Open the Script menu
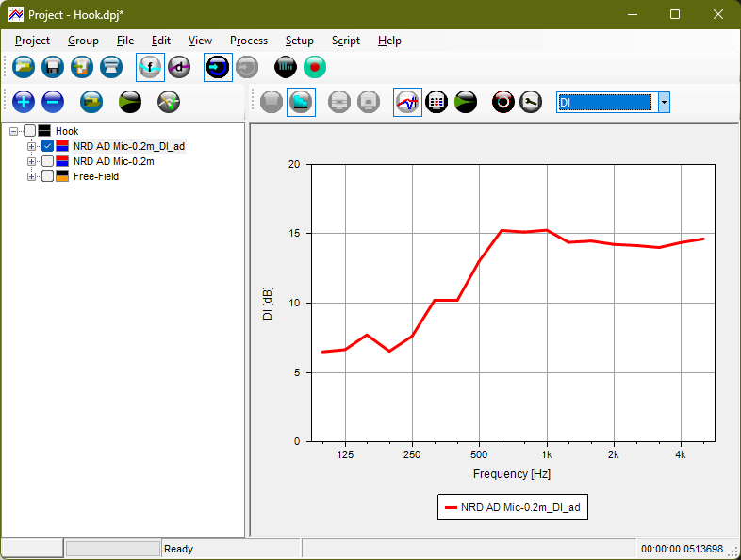Image resolution: width=741 pixels, height=560 pixels. click(345, 41)
